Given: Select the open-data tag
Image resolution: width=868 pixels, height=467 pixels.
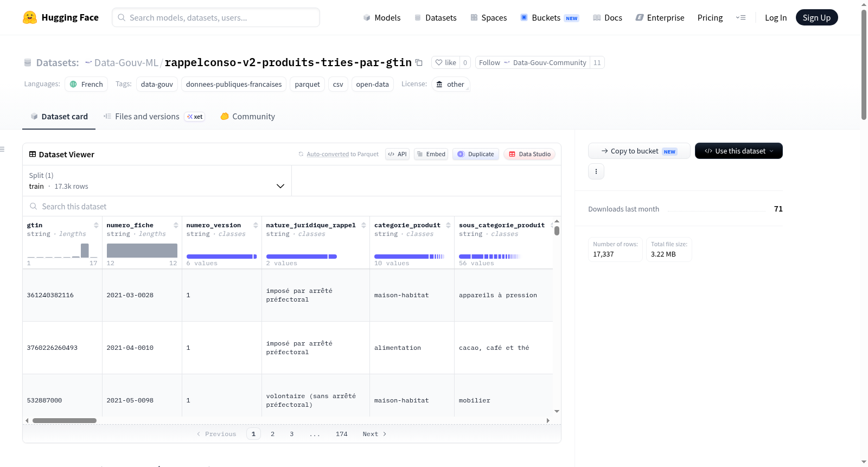Looking at the screenshot, I should 372,84.
